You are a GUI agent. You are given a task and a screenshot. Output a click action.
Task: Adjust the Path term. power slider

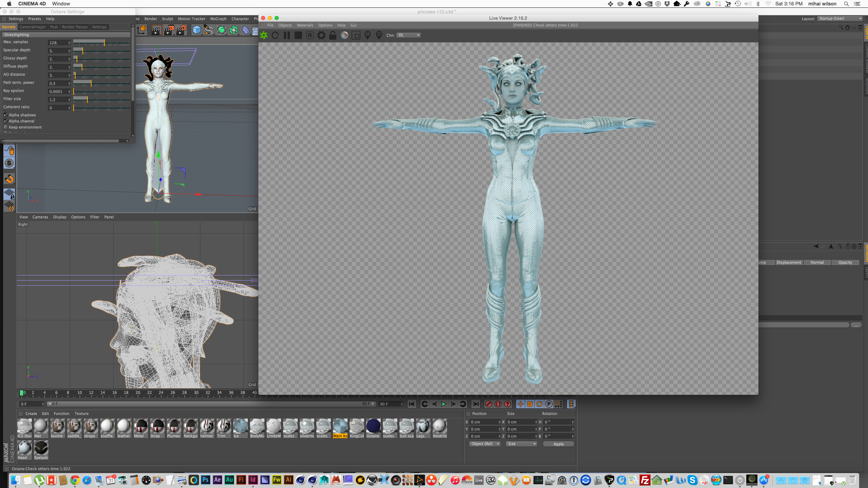(x=102, y=83)
